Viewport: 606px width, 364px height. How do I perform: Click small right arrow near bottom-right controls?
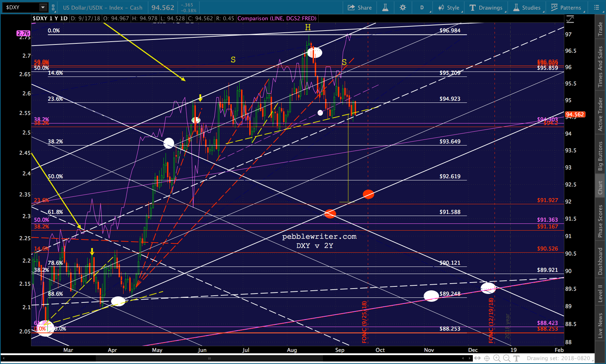[x=469, y=358]
